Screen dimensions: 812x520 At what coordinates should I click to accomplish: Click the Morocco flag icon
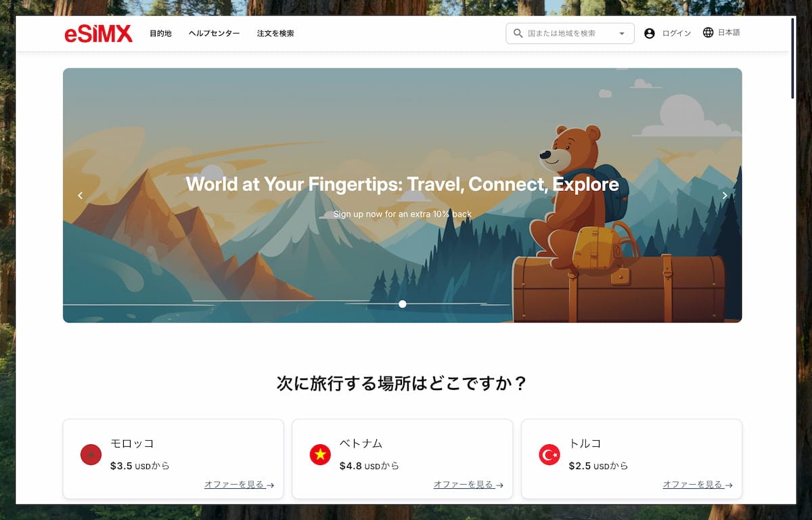point(91,455)
